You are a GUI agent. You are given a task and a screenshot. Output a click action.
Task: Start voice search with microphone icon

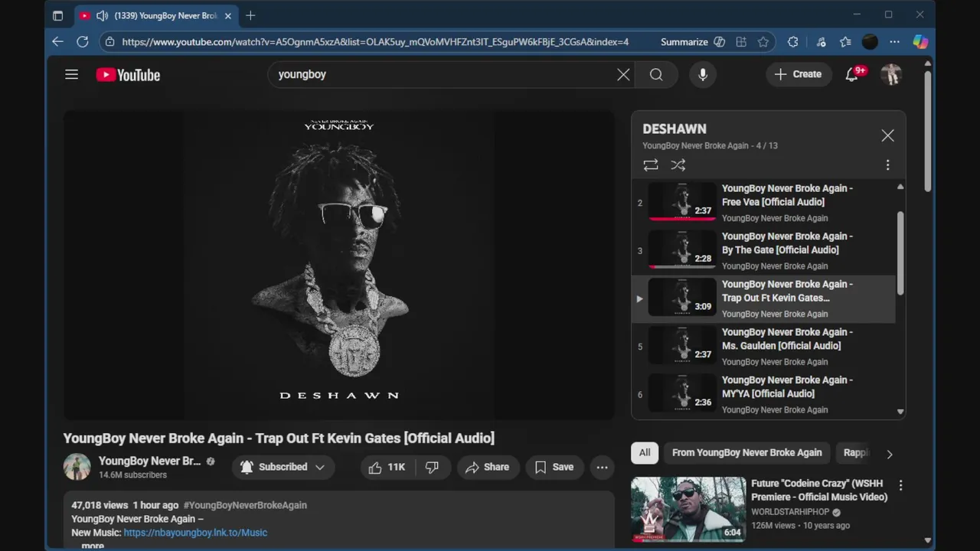pos(703,74)
